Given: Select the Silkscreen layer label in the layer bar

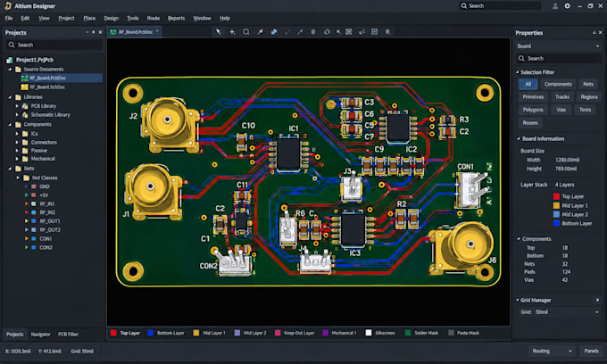Looking at the screenshot, I should tap(385, 333).
